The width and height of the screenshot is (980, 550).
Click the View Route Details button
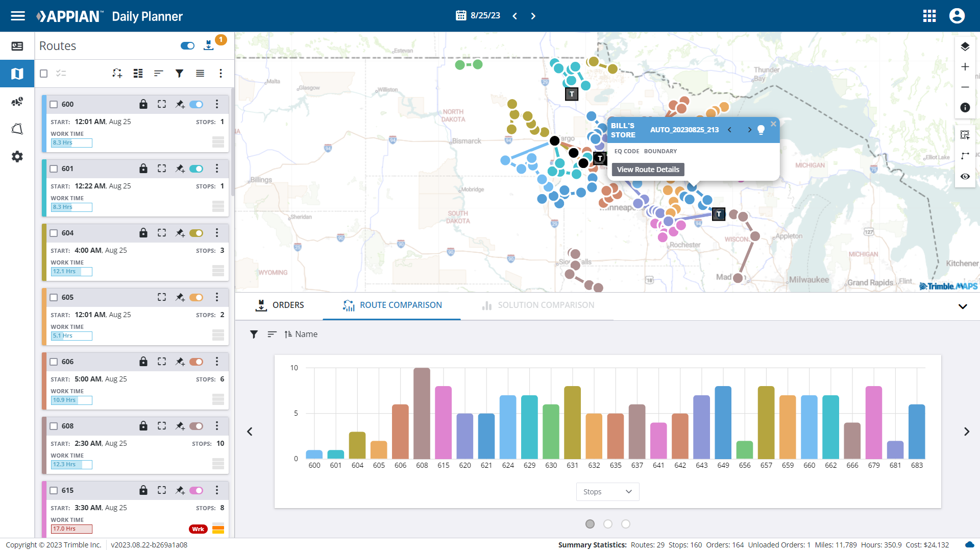click(x=648, y=170)
